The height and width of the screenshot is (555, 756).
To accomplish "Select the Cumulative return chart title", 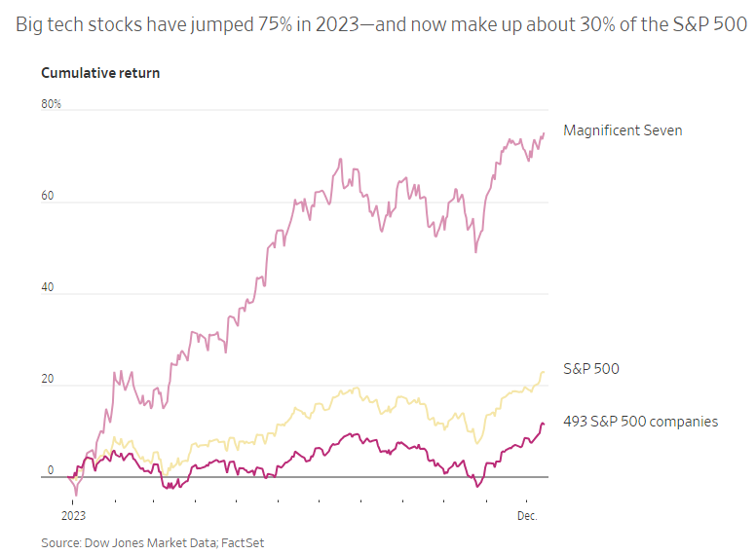I will coord(100,73).
